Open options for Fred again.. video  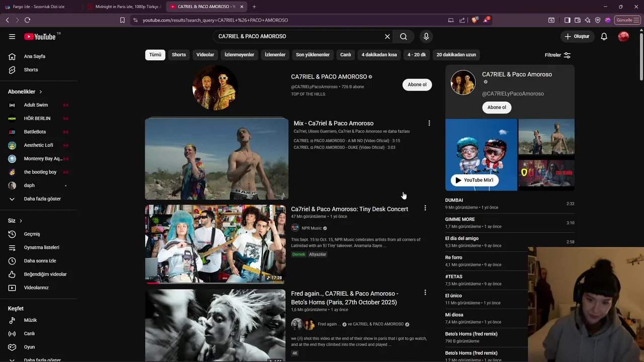pyautogui.click(x=425, y=292)
